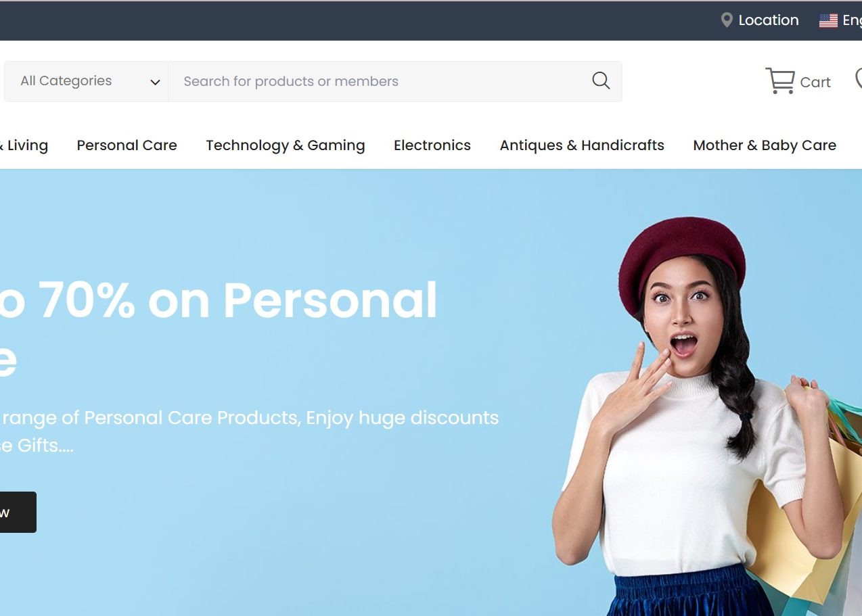Image resolution: width=862 pixels, height=616 pixels.
Task: Open the shopping cart icon
Action: (x=780, y=80)
